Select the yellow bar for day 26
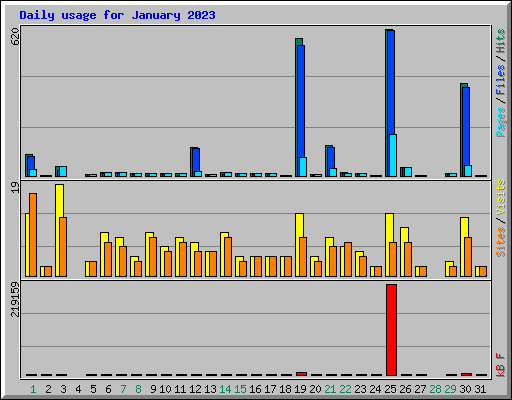512x400 pixels. click(404, 235)
